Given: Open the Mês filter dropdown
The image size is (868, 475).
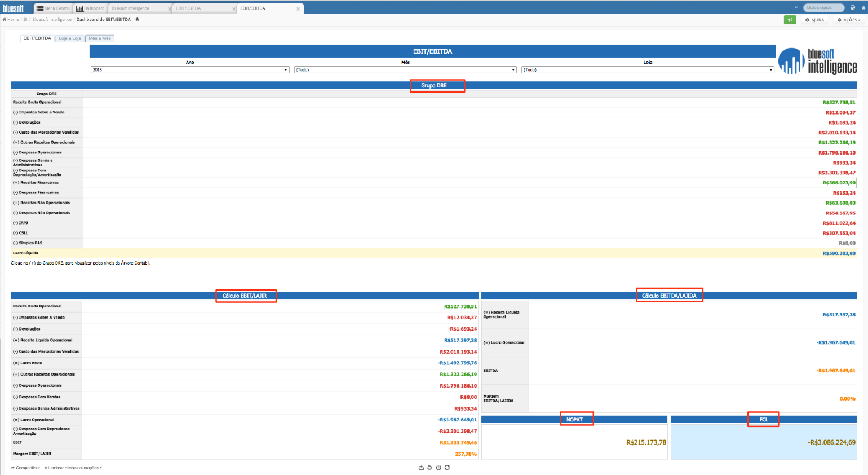Looking at the screenshot, I should [405, 69].
